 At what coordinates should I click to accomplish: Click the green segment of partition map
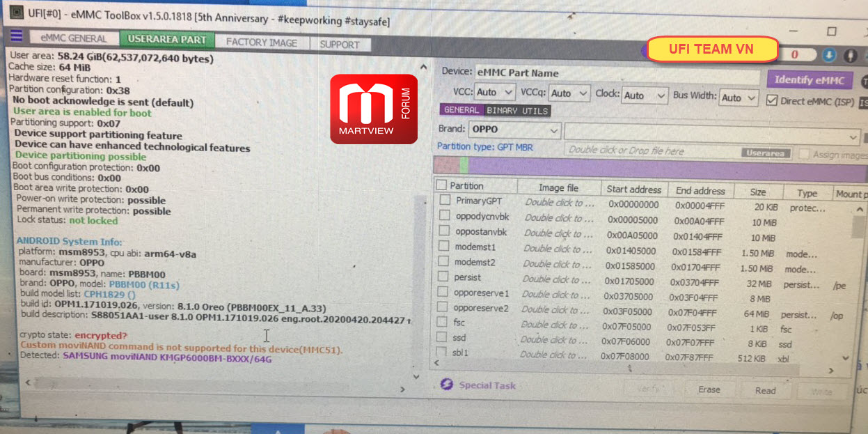464,165
